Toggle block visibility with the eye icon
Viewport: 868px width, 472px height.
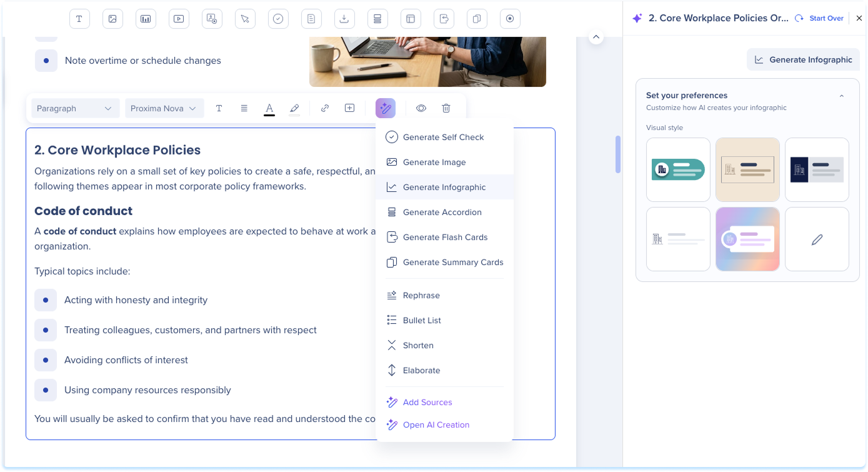(x=421, y=108)
